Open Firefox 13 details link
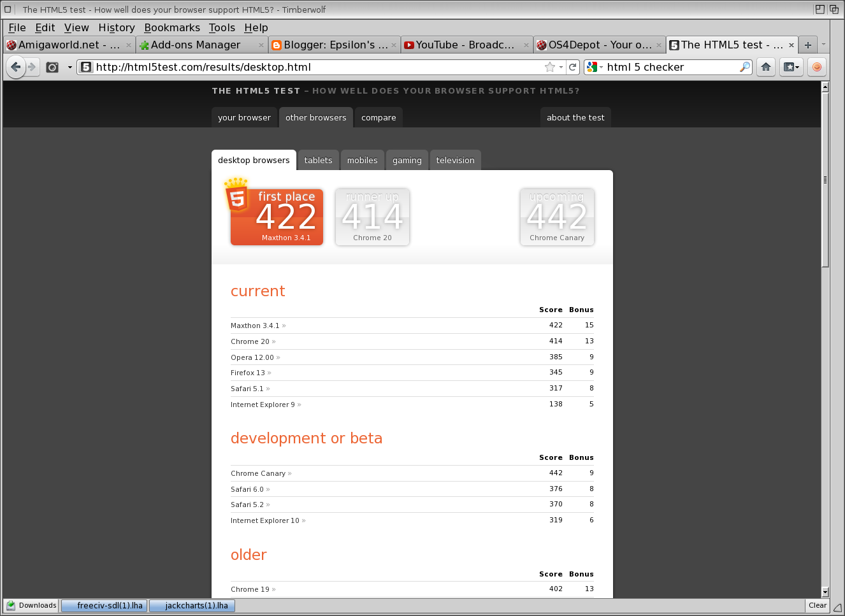The width and height of the screenshot is (845, 616). click(x=251, y=373)
